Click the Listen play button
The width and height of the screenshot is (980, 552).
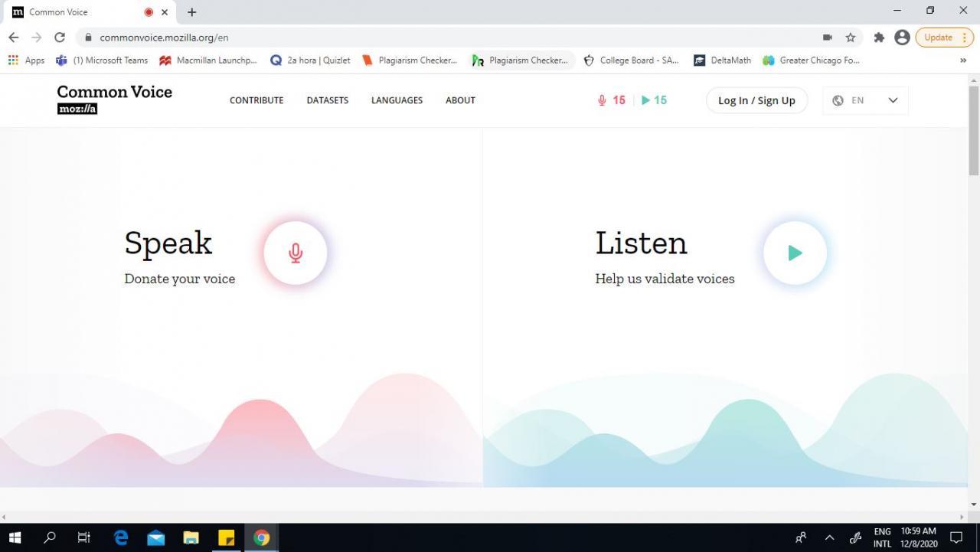coord(795,253)
